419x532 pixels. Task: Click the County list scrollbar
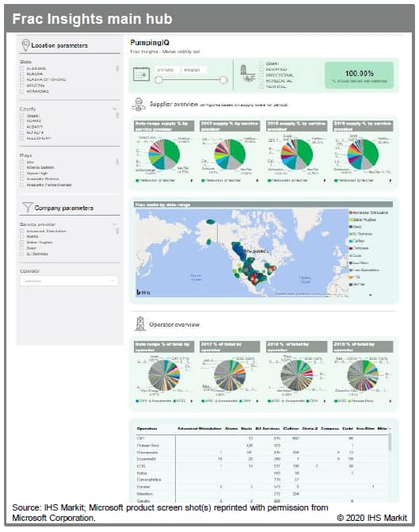(x=117, y=116)
